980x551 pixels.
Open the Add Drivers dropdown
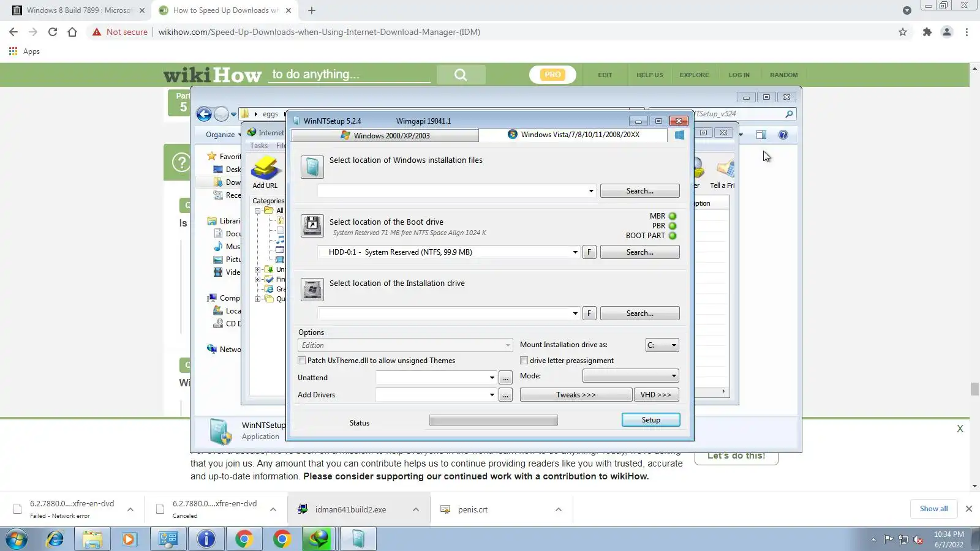click(491, 395)
